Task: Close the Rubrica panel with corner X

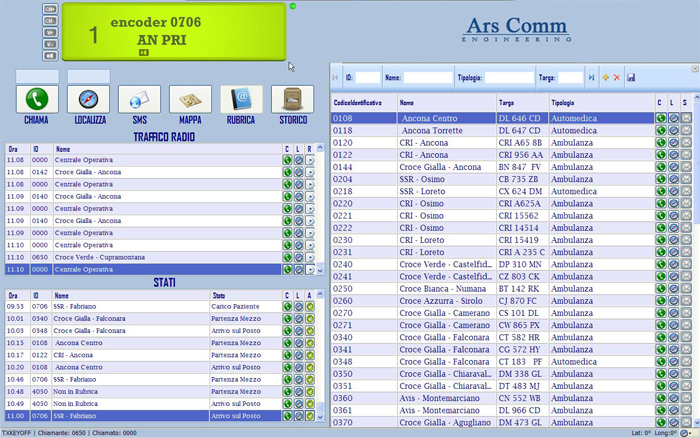Action: pos(695,68)
